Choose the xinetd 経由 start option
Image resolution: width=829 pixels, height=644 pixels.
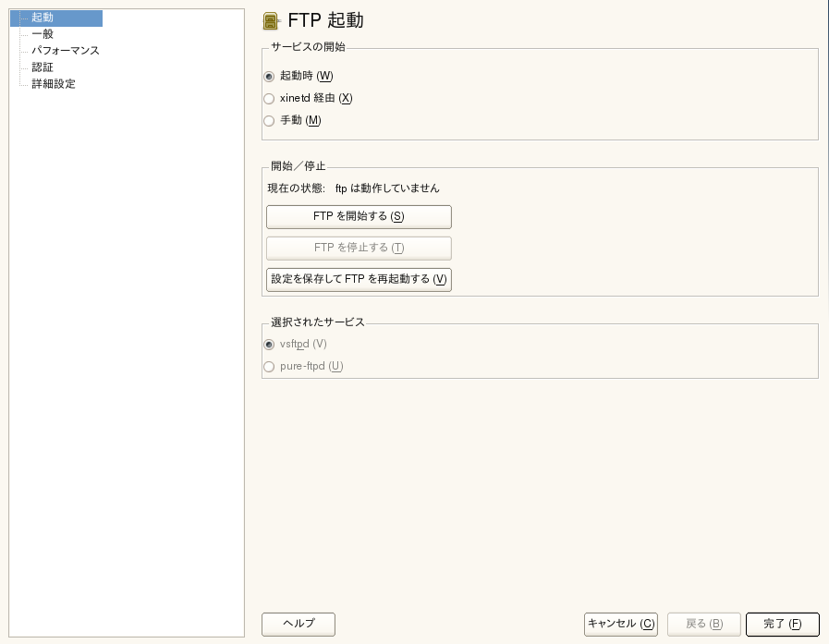click(269, 98)
